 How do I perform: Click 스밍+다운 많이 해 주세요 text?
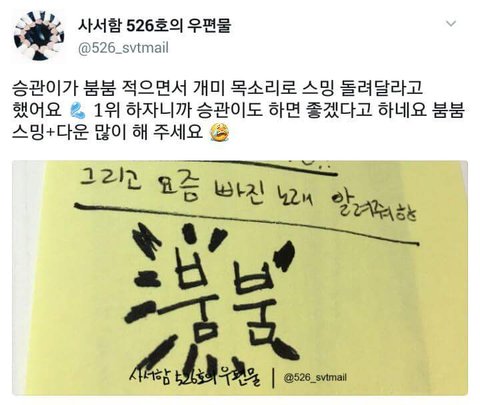107,132
